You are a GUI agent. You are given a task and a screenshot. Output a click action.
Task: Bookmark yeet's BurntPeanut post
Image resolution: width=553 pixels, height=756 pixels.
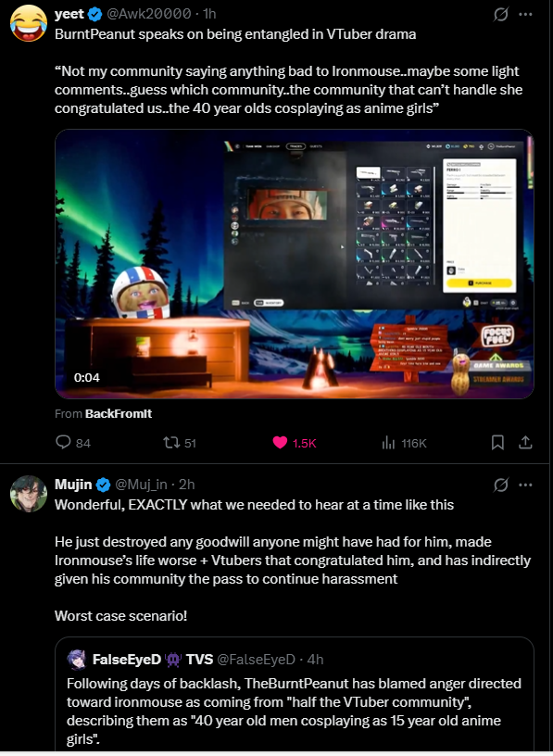pyautogui.click(x=497, y=442)
